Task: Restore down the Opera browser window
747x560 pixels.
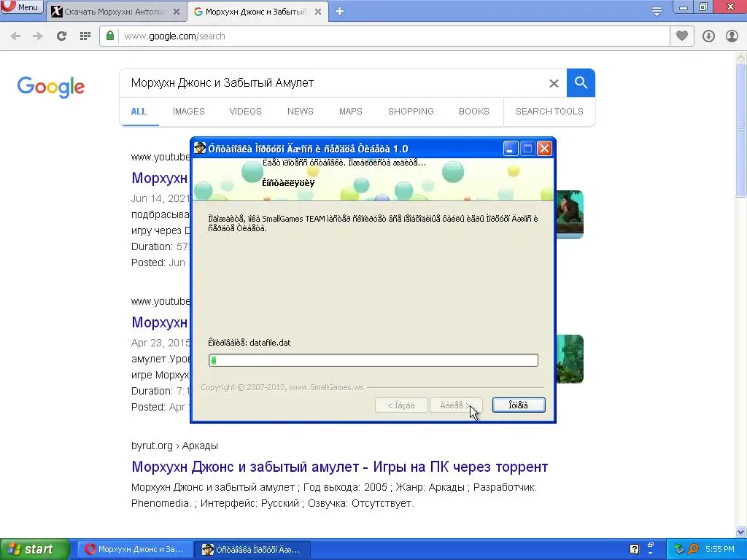Action: point(703,7)
